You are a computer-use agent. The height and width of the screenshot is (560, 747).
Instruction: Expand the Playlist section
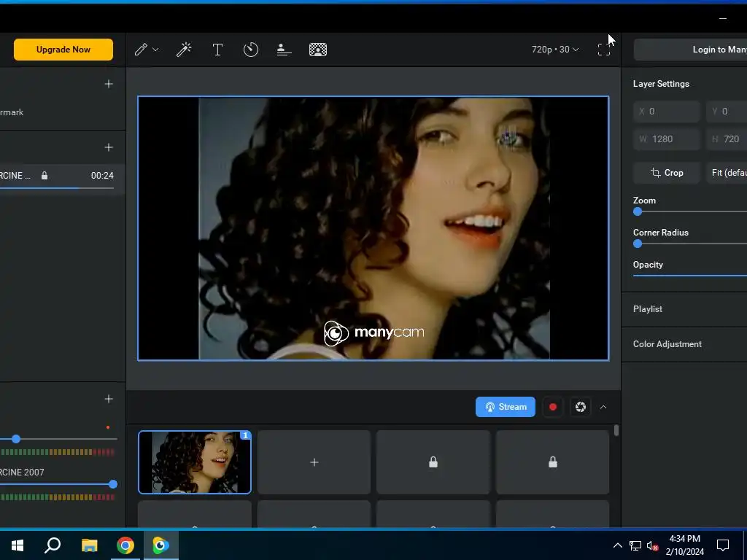[x=648, y=309]
